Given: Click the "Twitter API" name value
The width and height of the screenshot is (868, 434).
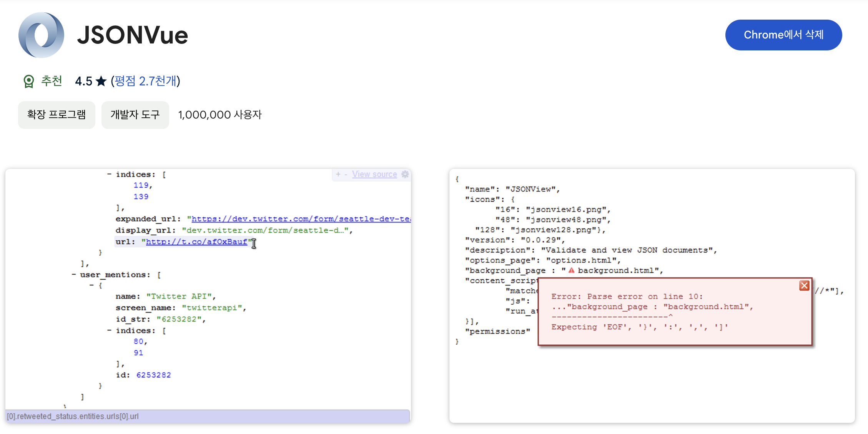Looking at the screenshot, I should point(179,296).
